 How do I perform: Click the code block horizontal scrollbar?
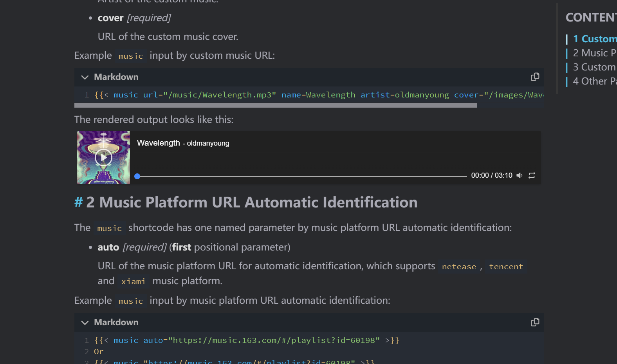point(276,105)
